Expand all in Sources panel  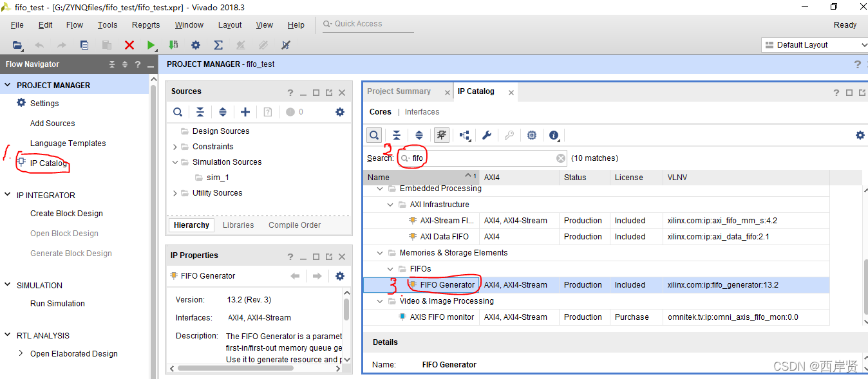point(223,112)
